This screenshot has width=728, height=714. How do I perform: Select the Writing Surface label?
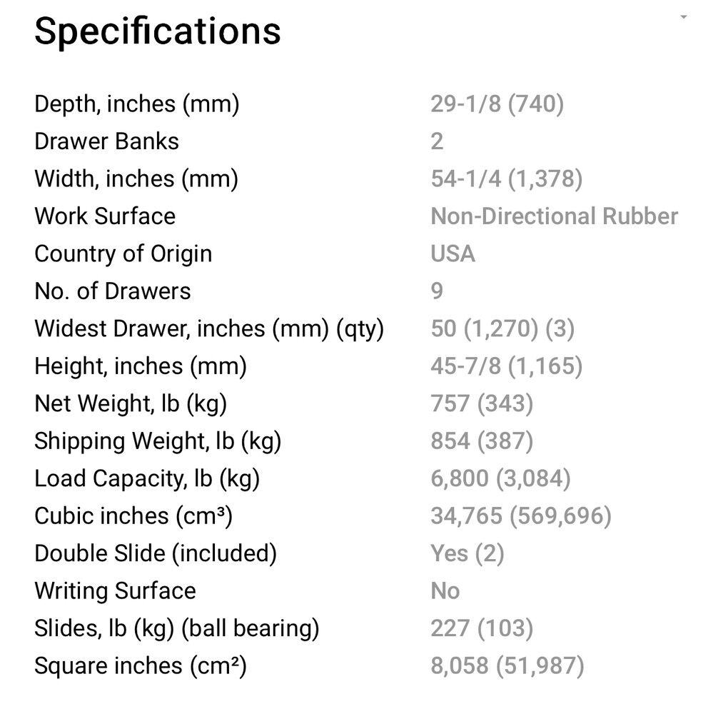[115, 591]
